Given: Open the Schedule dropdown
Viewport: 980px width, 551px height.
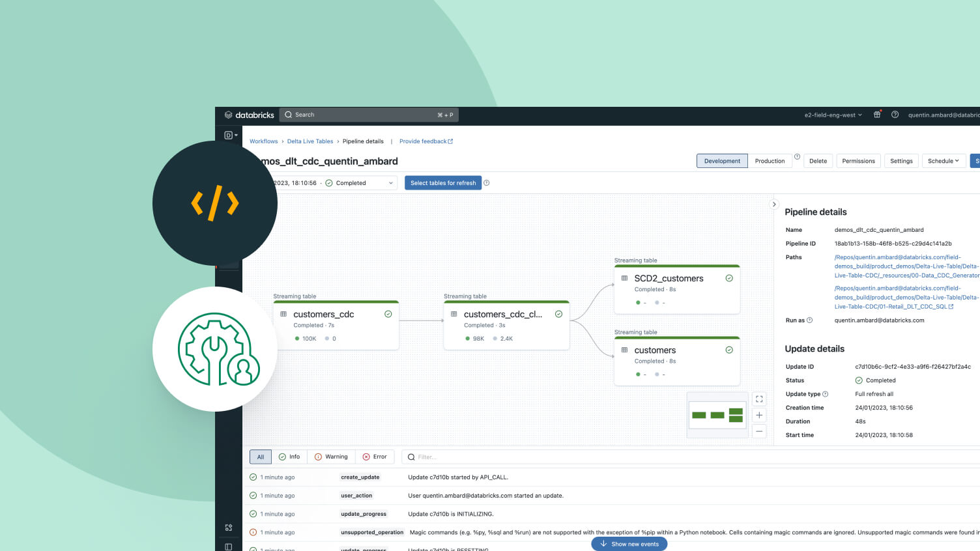Looking at the screenshot, I should 944,161.
